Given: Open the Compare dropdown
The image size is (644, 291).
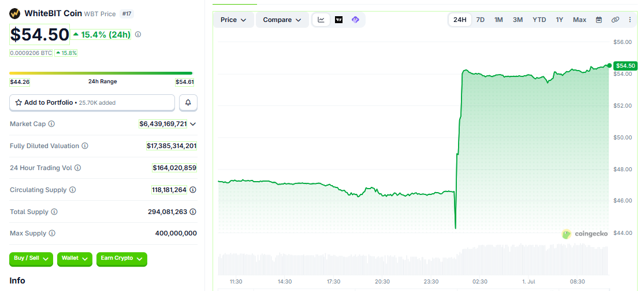Looking at the screenshot, I should (x=282, y=20).
